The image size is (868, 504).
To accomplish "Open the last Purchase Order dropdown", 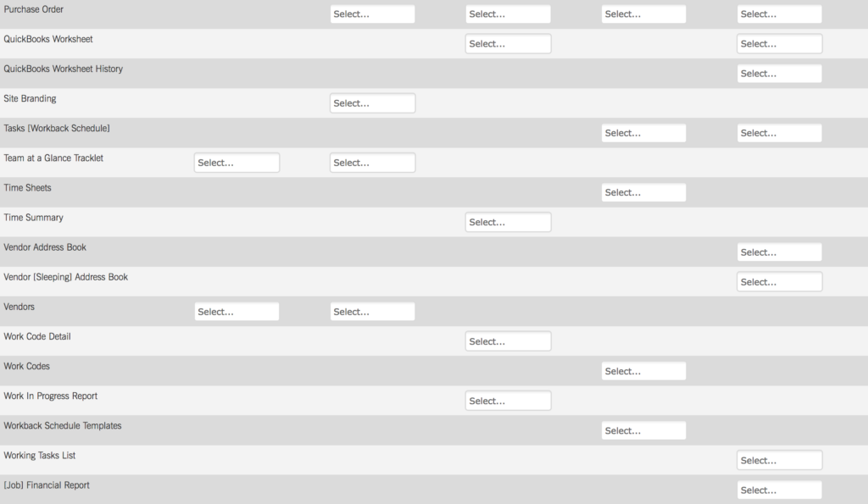I will [779, 14].
